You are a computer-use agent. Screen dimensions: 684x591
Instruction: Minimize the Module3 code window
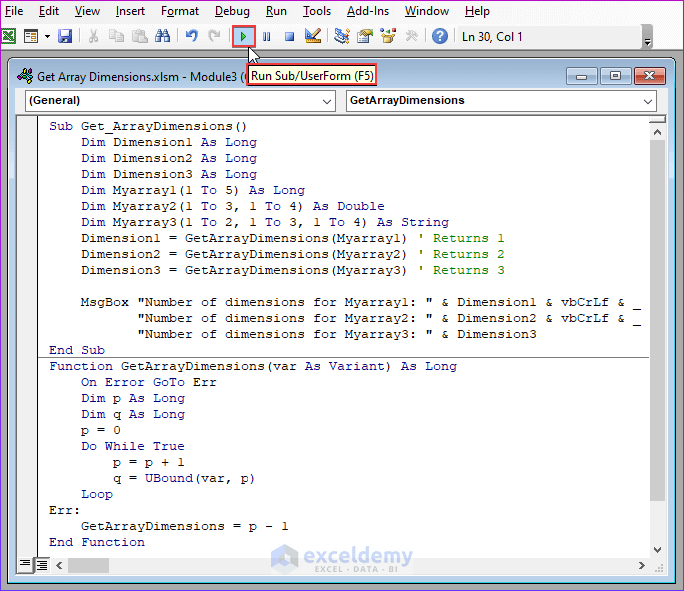(581, 76)
